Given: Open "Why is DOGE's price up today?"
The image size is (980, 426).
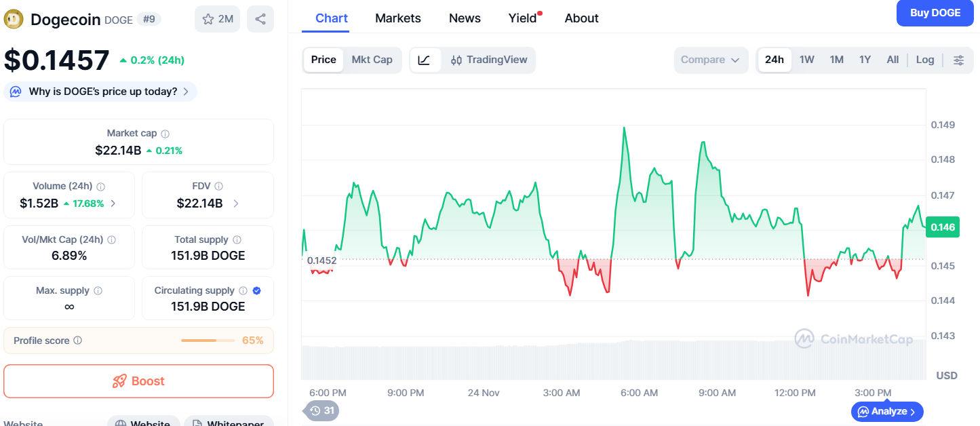Looking at the screenshot, I should click(x=100, y=92).
